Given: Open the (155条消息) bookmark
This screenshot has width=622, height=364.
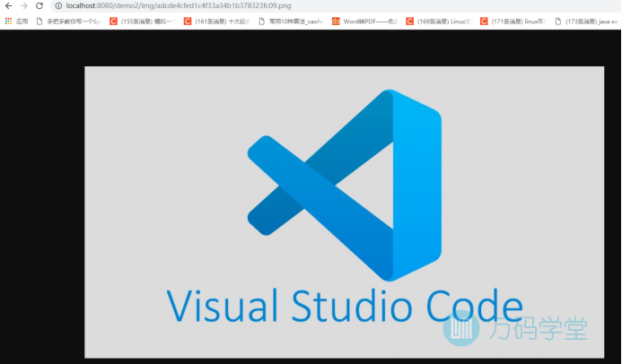Looking at the screenshot, I should click(143, 22).
